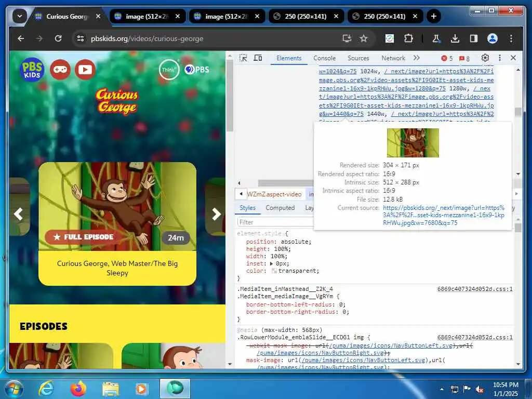Go back to previous page
The width and height of the screenshot is (532, 399).
[x=21, y=38]
